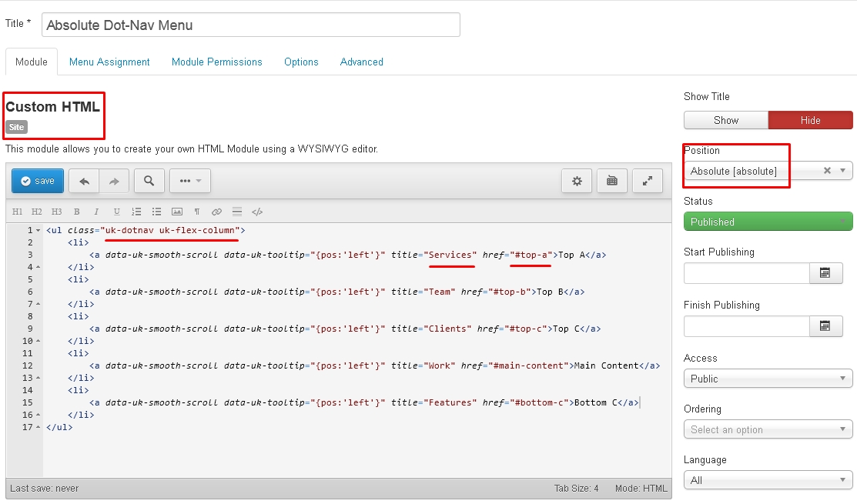Open the Start Publishing calendar picker
This screenshot has width=857, height=504.
click(825, 272)
